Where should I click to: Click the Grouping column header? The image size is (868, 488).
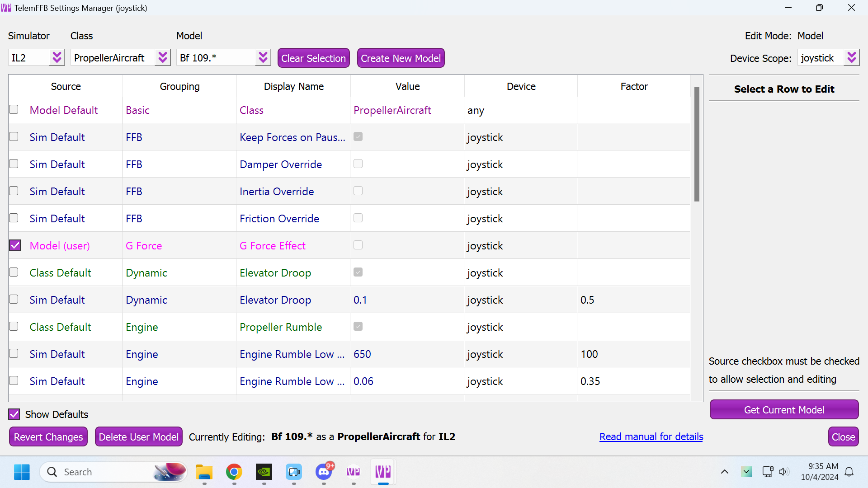point(179,86)
